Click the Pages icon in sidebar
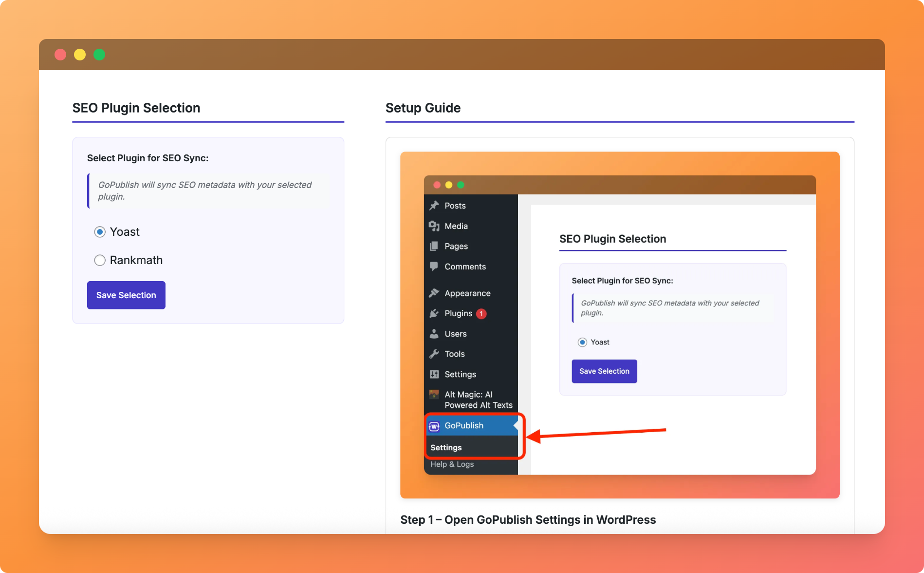Image resolution: width=924 pixels, height=573 pixels. [434, 247]
